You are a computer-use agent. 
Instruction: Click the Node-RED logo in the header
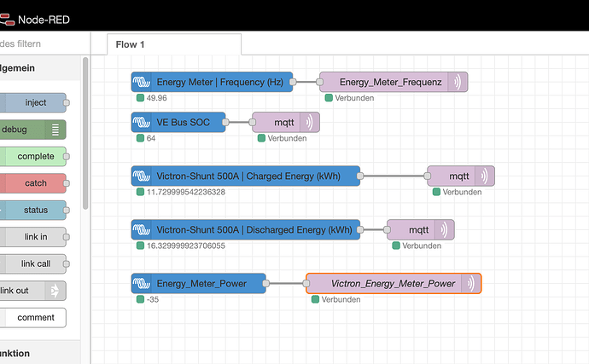(x=7, y=20)
